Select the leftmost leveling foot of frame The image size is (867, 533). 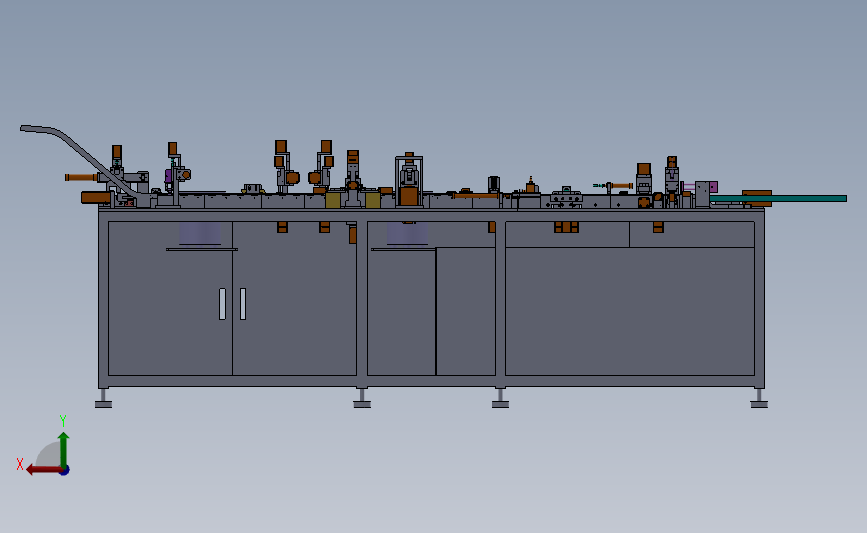point(103,399)
